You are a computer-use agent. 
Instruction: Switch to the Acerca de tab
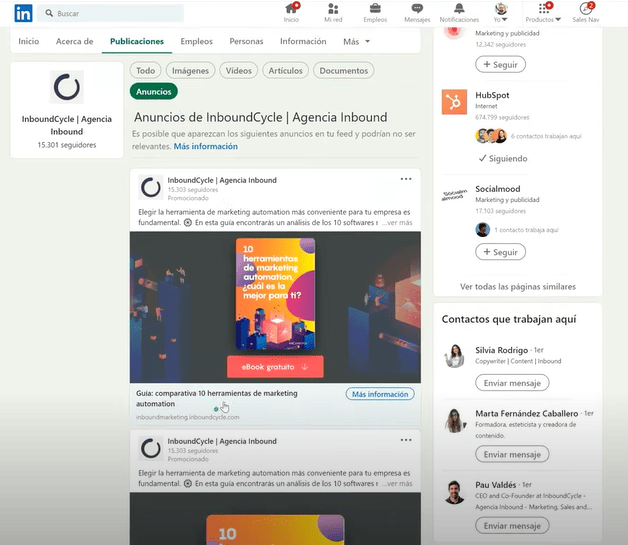(x=74, y=41)
